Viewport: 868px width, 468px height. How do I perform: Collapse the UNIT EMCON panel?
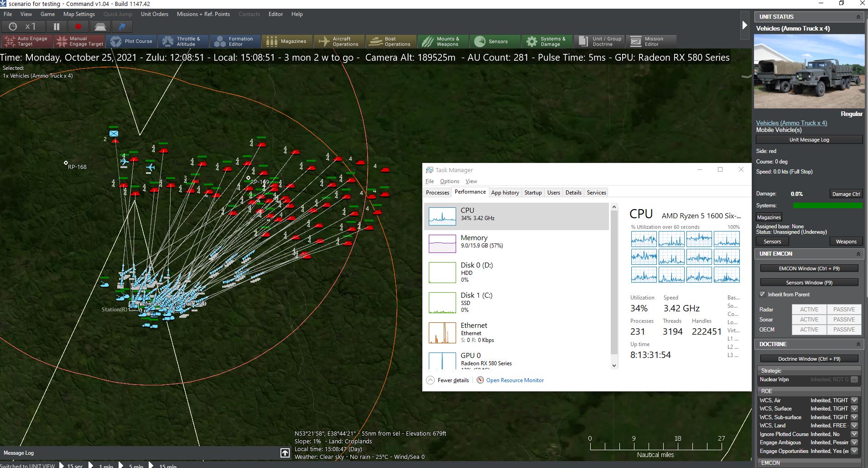pyautogui.click(x=858, y=254)
